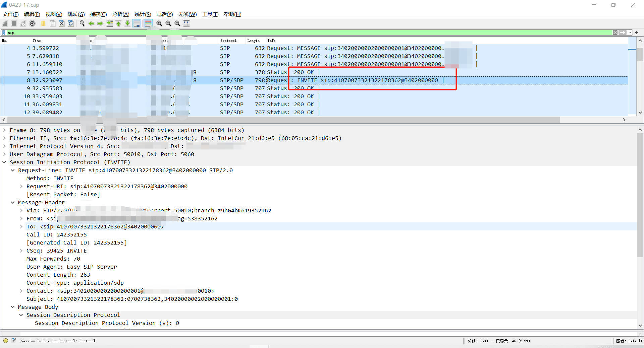The height and width of the screenshot is (348, 644).
Task: Sort packets by the Time column
Action: 54,41
